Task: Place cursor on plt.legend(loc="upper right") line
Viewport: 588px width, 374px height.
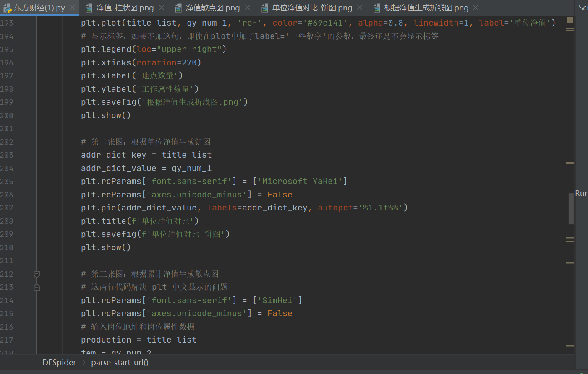Action: [154, 49]
